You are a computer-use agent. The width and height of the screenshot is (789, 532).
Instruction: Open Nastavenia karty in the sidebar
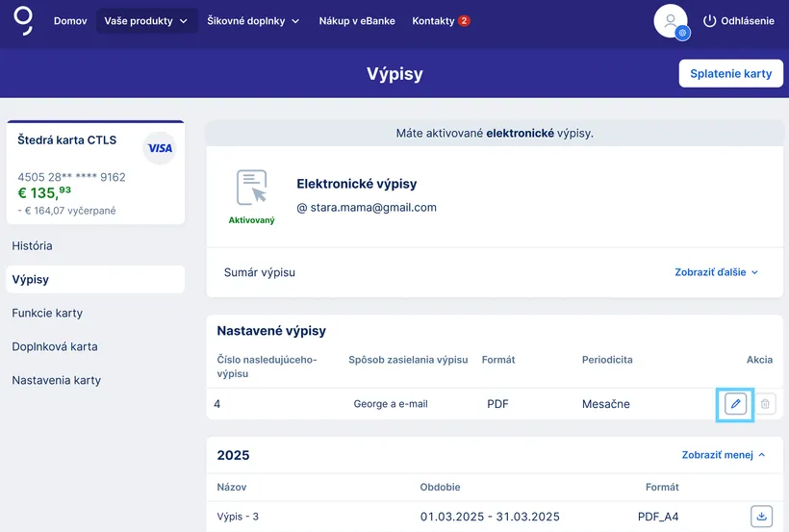[x=57, y=381]
